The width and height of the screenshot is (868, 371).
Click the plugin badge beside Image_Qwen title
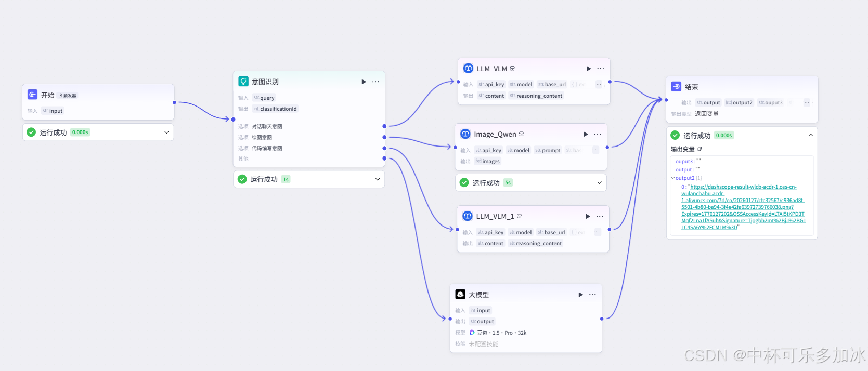click(x=521, y=134)
